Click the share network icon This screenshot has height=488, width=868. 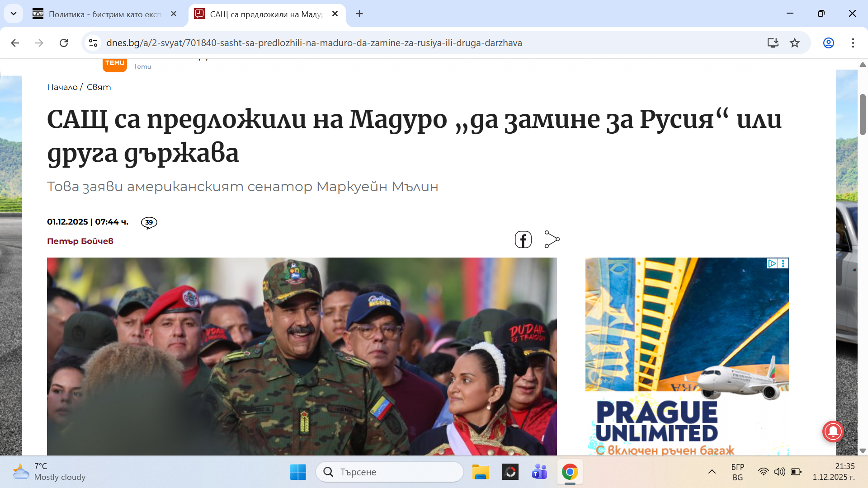click(x=552, y=239)
